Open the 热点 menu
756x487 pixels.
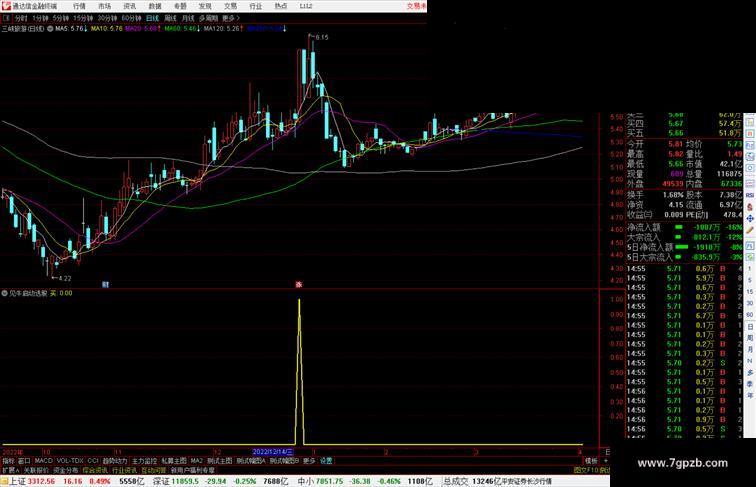281,6
